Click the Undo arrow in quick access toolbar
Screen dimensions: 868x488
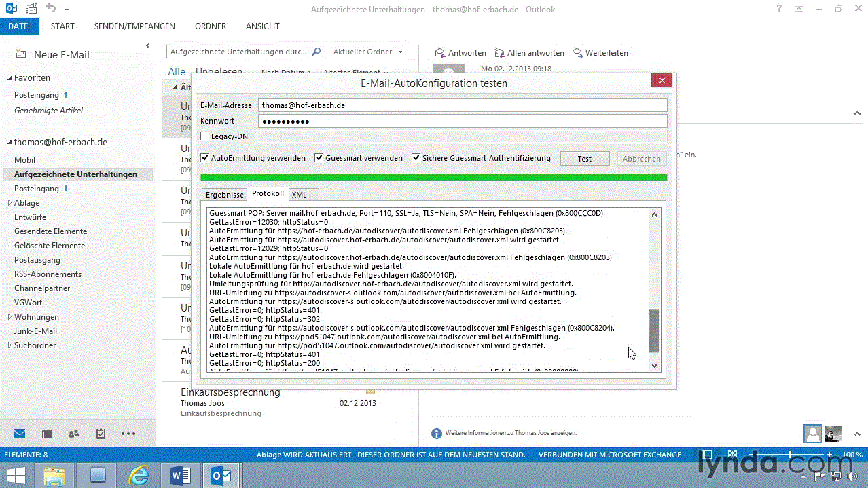click(x=51, y=8)
